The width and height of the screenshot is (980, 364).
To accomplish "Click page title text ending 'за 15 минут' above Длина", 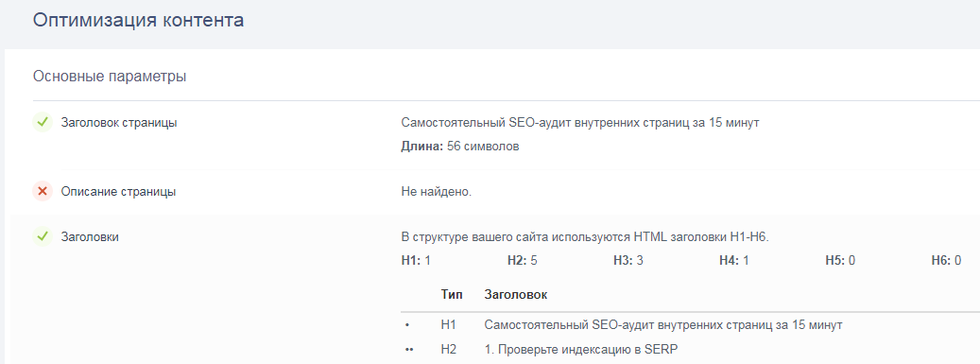I will (580, 123).
